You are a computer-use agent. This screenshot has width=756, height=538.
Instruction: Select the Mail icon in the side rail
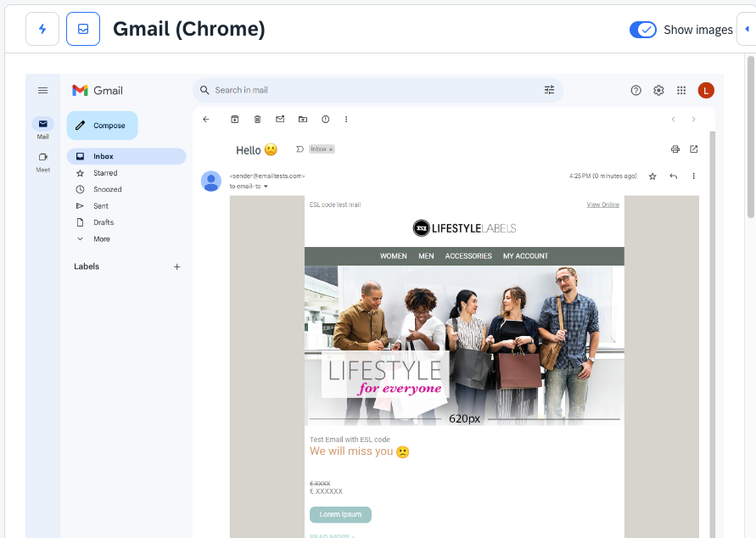43,124
